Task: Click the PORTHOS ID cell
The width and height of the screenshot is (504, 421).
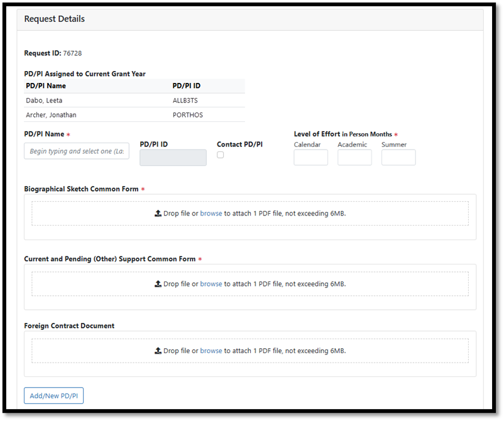Action: coord(187,115)
